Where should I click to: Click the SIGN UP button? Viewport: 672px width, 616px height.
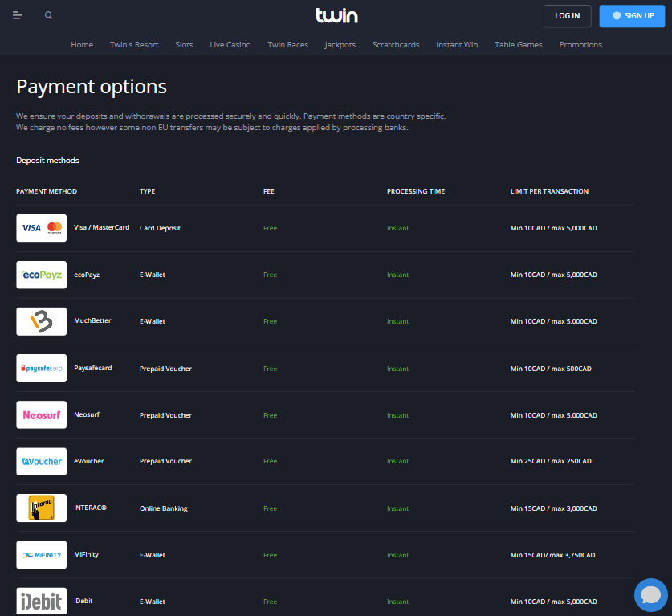(x=632, y=16)
